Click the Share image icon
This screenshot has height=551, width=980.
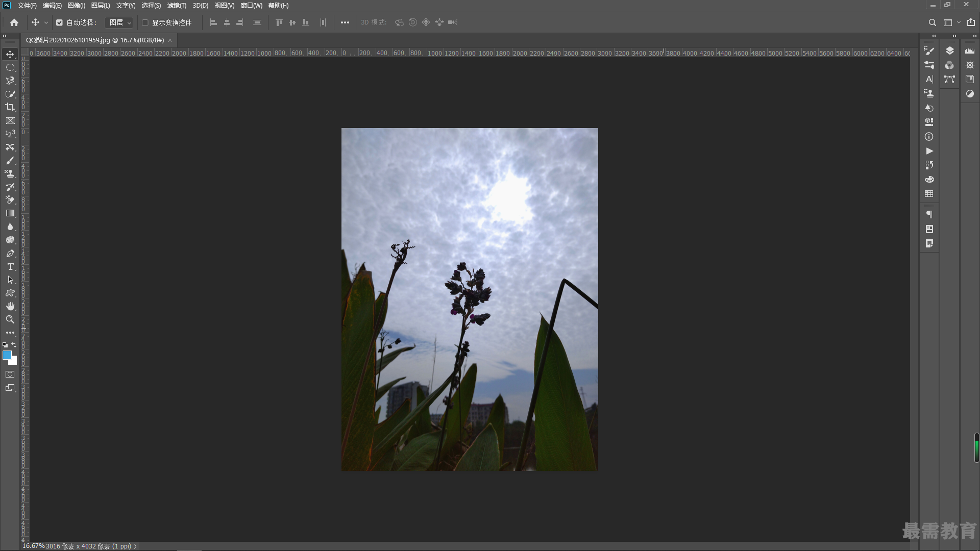(970, 22)
